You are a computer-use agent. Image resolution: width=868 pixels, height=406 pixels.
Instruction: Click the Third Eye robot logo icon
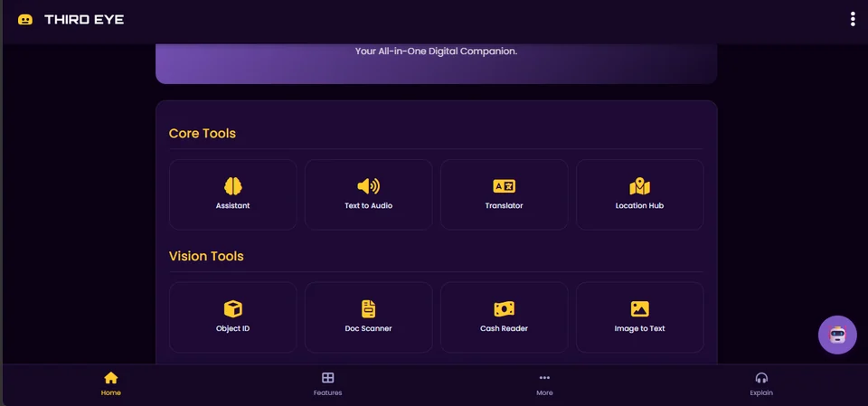[x=25, y=20]
